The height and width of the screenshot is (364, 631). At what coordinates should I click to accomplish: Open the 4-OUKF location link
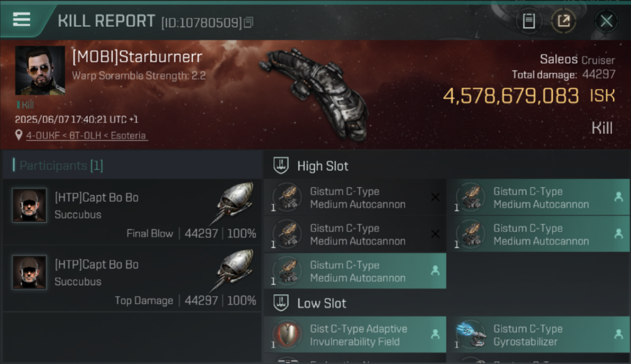(86, 136)
